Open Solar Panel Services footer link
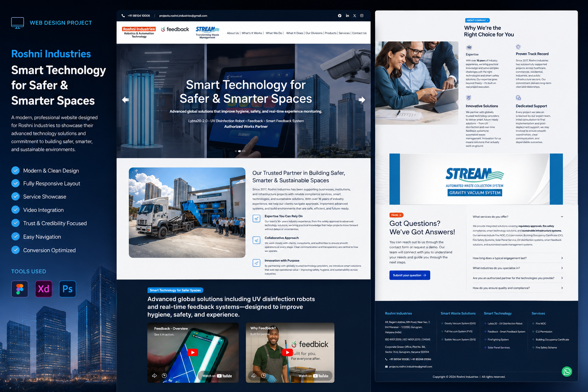Screen dimensions: 588x392 pos(499,348)
